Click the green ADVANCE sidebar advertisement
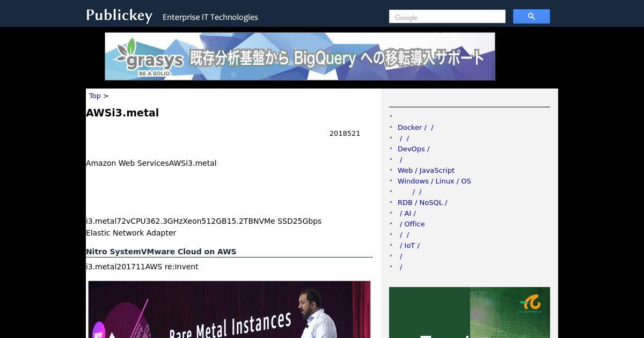644x338 pixels. pyautogui.click(x=470, y=312)
